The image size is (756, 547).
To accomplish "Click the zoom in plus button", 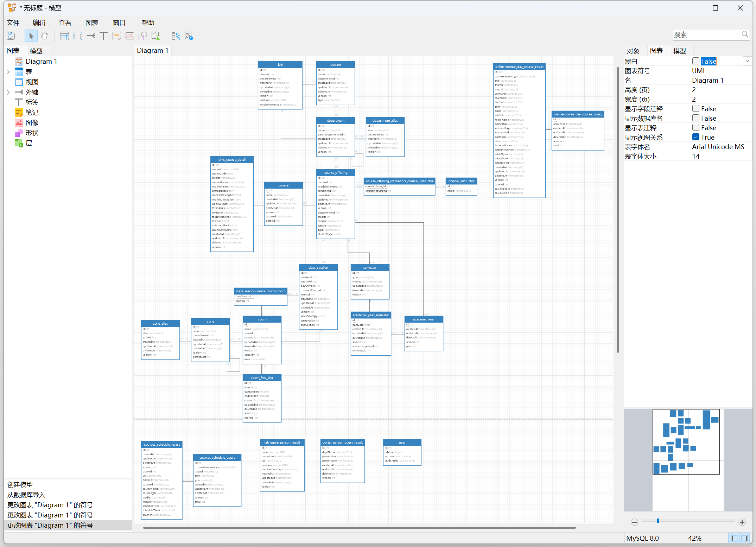I will [742, 522].
